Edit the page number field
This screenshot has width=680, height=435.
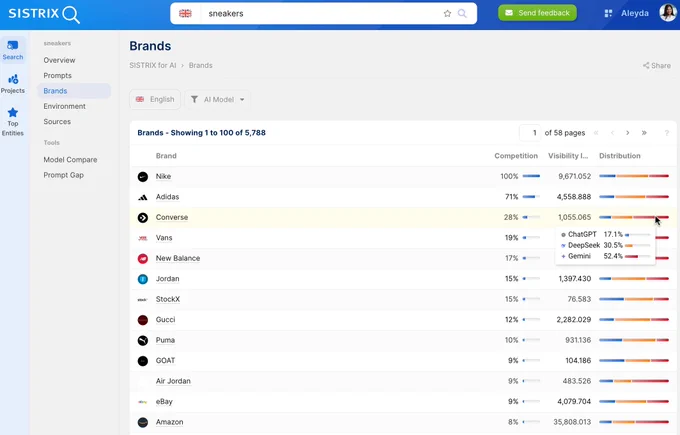(x=530, y=133)
